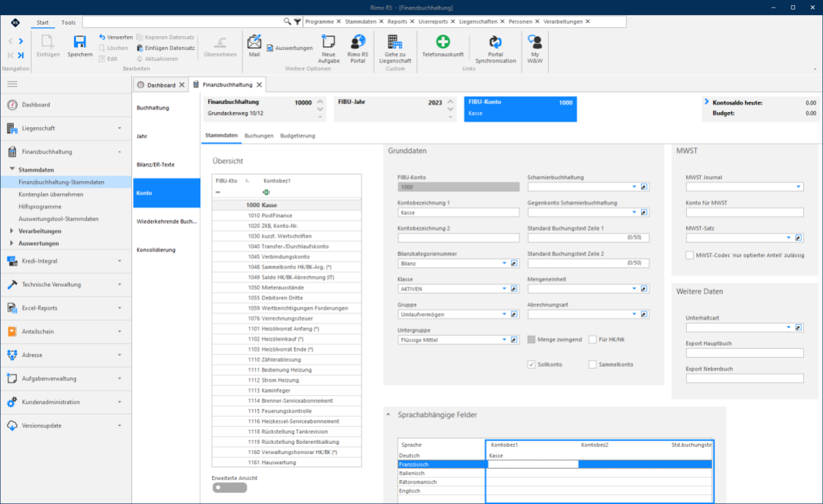The image size is (823, 504).
Task: Open the Bilanzkategorienummer dropdown
Action: (x=505, y=263)
